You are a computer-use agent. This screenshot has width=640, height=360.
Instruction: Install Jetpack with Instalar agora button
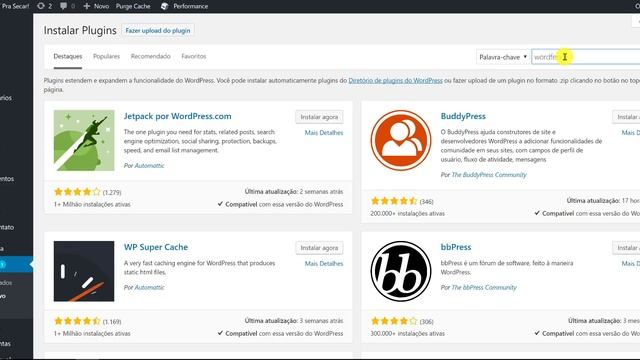(x=319, y=117)
